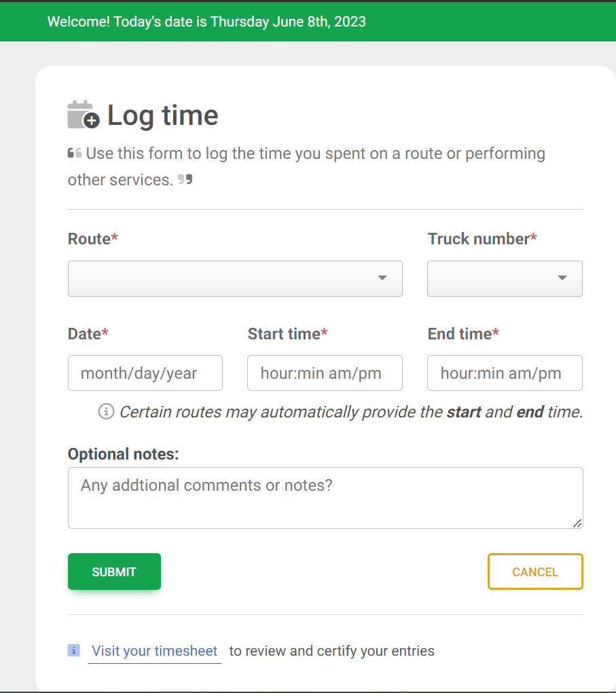Click the 'Log time' heading
The height and width of the screenshot is (693, 616).
pyautogui.click(x=163, y=115)
